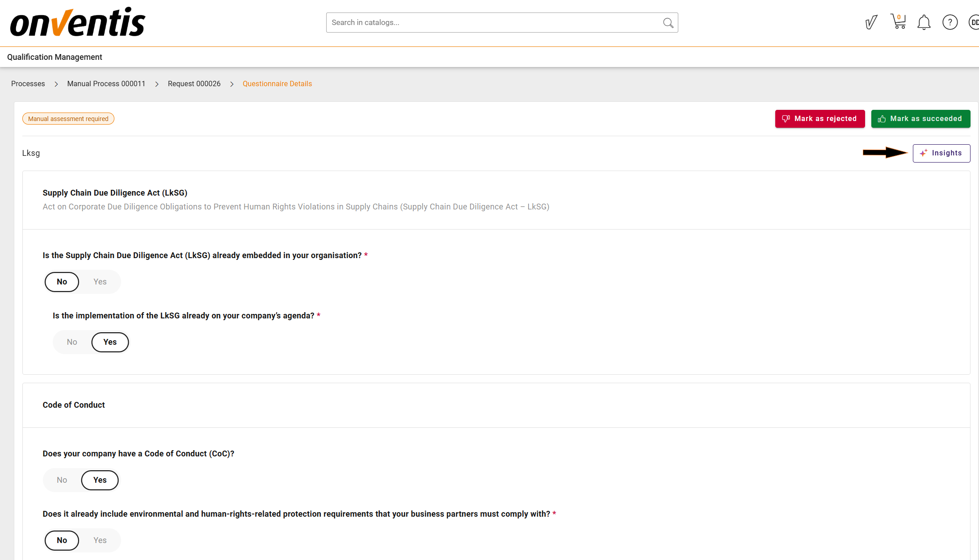This screenshot has height=560, width=979.
Task: Open AI Insights with sparkle icon
Action: click(941, 153)
